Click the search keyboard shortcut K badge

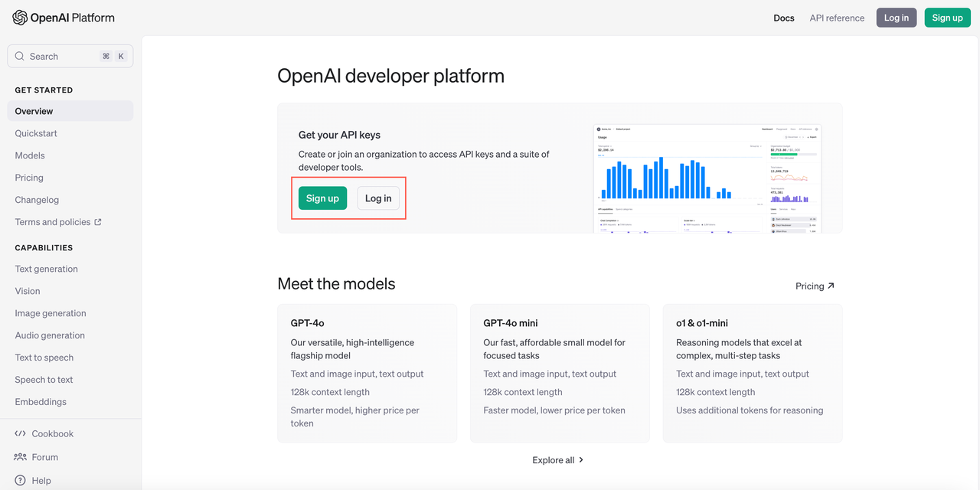point(120,56)
